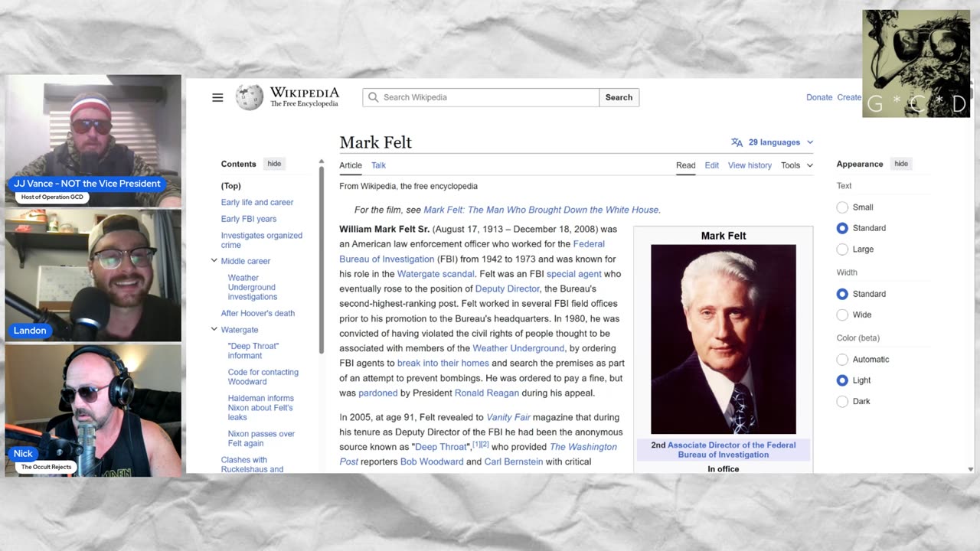Select the Edit tab
Screen dimensions: 980x551
pos(712,165)
